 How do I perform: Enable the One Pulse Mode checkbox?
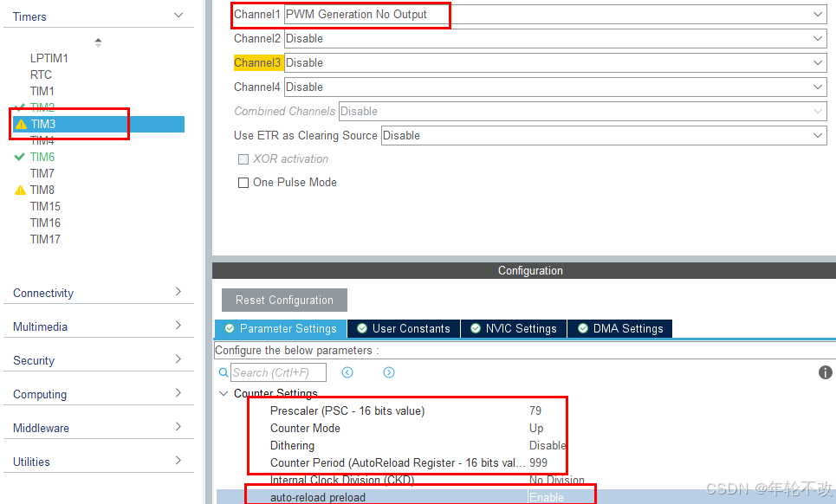(x=243, y=183)
